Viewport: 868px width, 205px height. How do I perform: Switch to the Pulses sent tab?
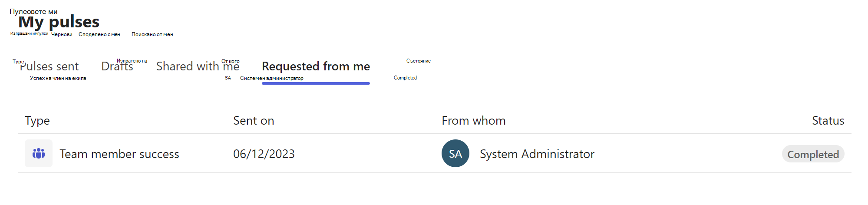(49, 66)
